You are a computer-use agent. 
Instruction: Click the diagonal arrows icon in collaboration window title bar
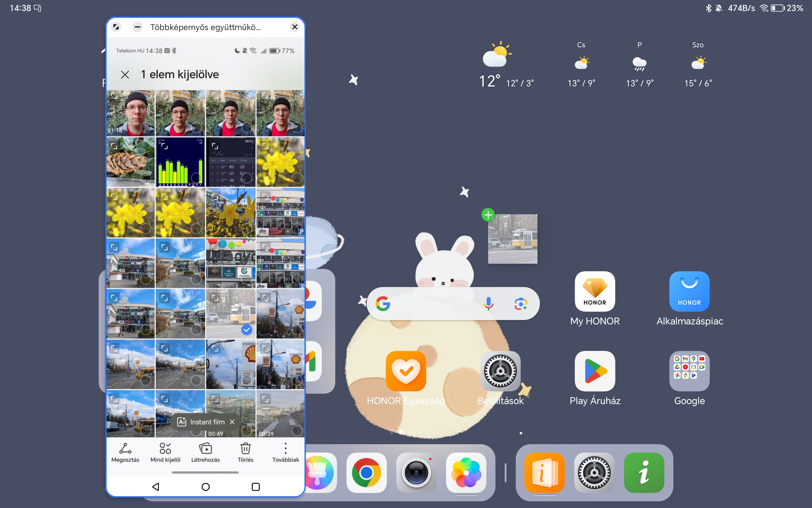(116, 27)
